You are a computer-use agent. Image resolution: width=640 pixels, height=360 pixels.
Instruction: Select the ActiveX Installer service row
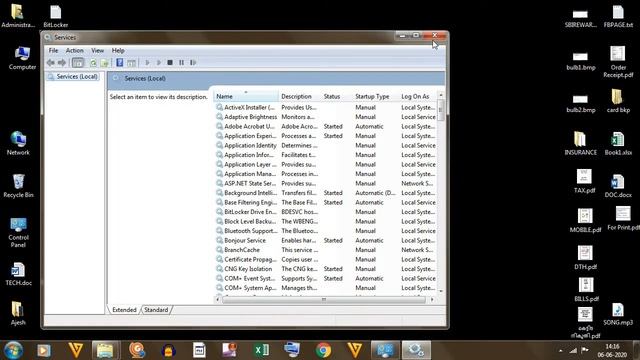(325, 107)
